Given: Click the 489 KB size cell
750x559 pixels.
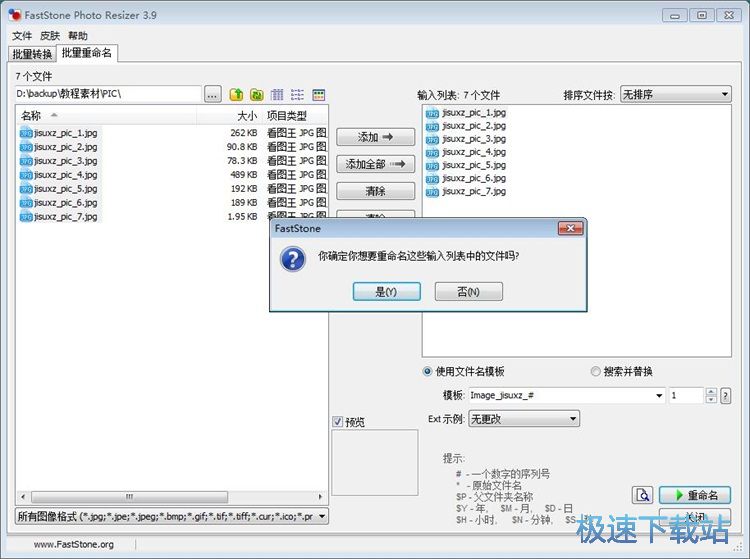Looking at the screenshot, I should (x=244, y=175).
